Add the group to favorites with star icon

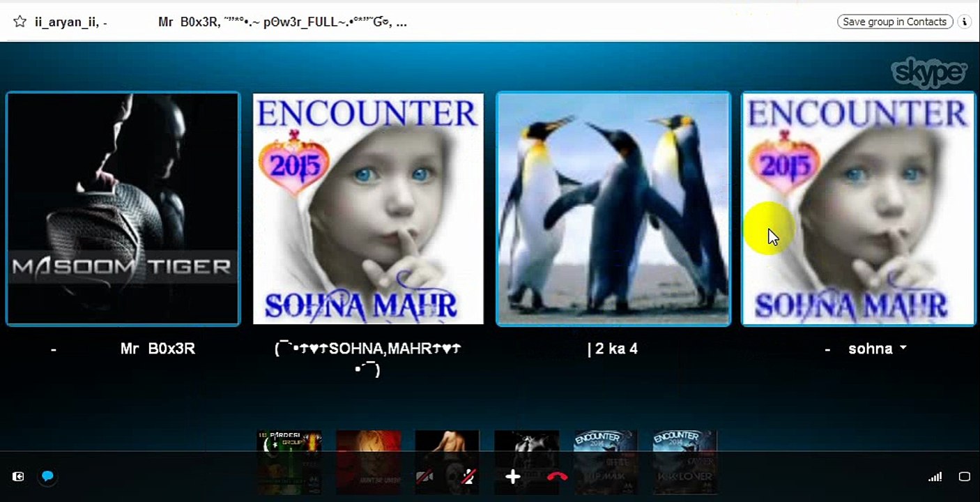(20, 22)
